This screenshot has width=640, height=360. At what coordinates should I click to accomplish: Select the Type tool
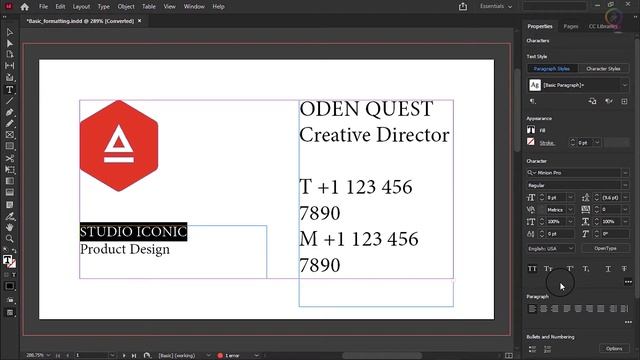(x=10, y=89)
